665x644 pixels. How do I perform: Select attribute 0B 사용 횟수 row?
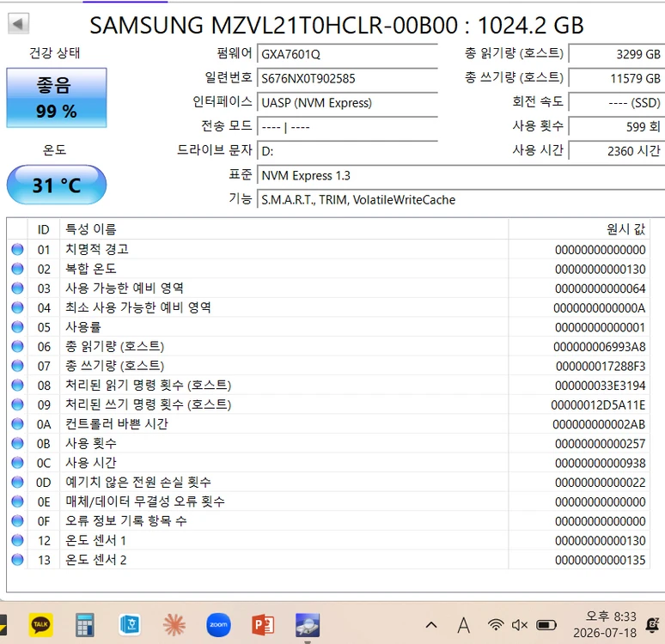tap(328, 443)
